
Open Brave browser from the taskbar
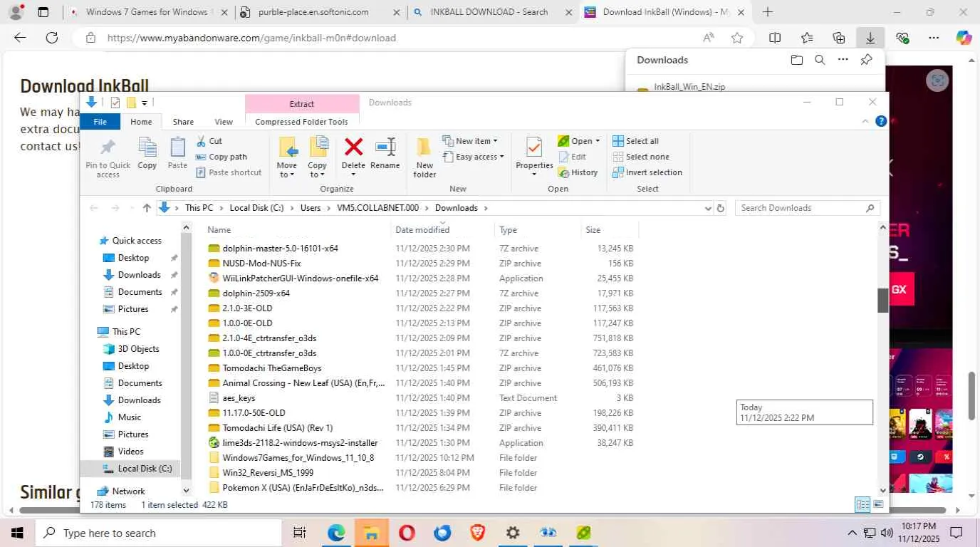[x=477, y=533]
